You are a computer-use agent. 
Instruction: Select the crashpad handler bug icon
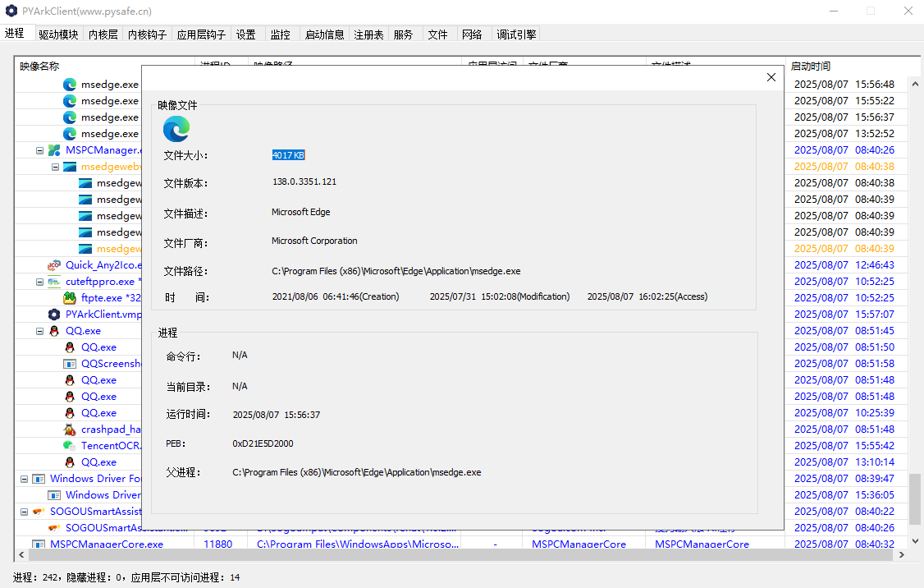click(70, 430)
